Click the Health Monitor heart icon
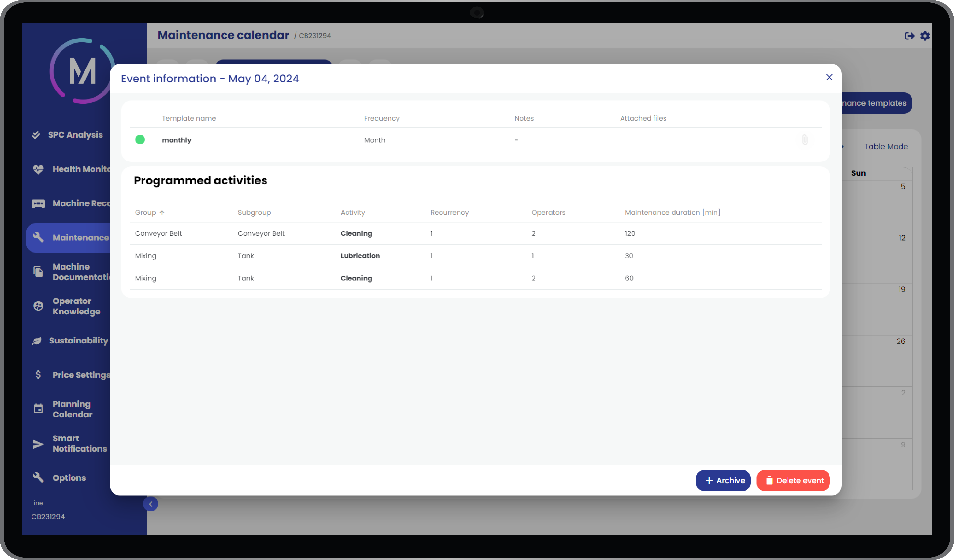 (x=38, y=169)
